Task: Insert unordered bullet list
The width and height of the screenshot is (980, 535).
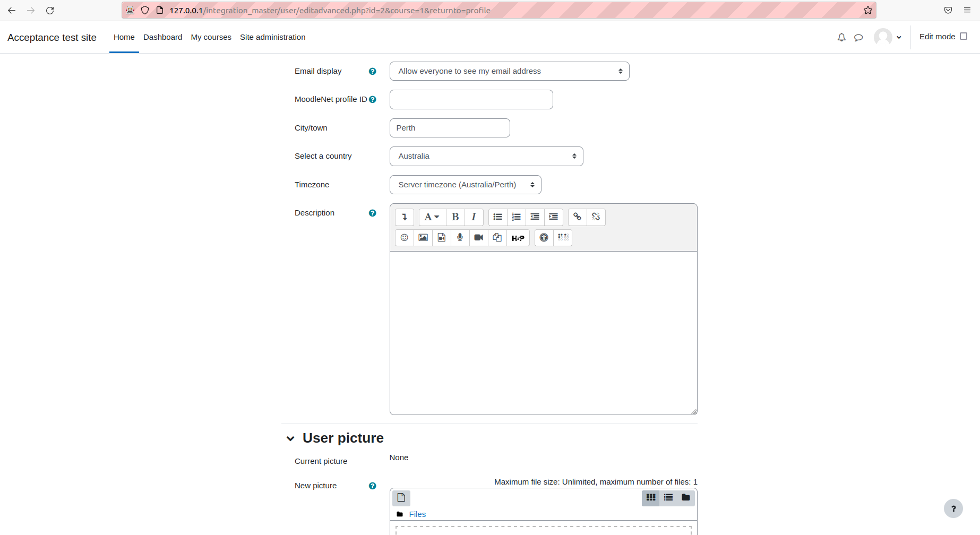Action: pyautogui.click(x=497, y=217)
